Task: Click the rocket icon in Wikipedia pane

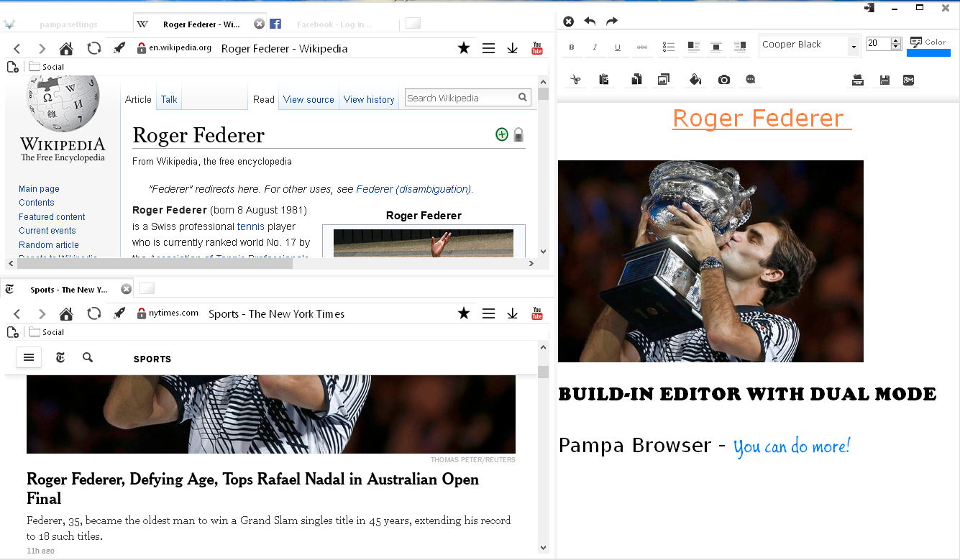Action: click(119, 48)
